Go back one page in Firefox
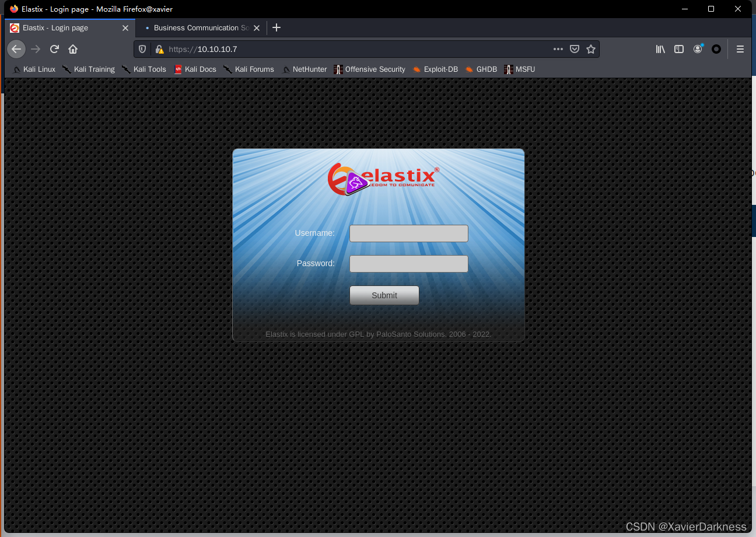The height and width of the screenshot is (537, 756). tap(16, 49)
